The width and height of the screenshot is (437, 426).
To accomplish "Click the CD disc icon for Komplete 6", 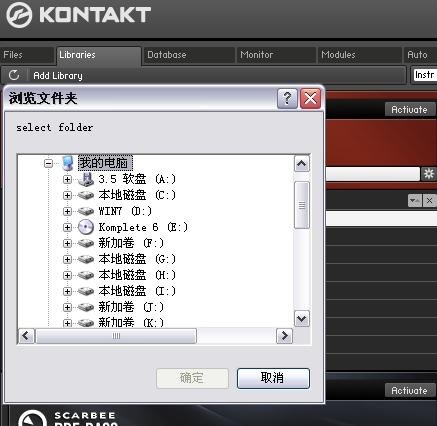I will [86, 227].
